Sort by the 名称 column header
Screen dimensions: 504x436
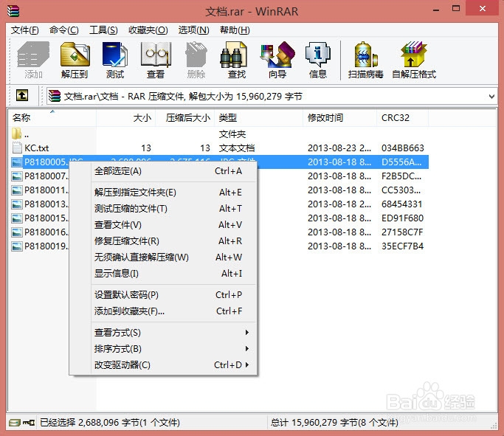pyautogui.click(x=52, y=118)
